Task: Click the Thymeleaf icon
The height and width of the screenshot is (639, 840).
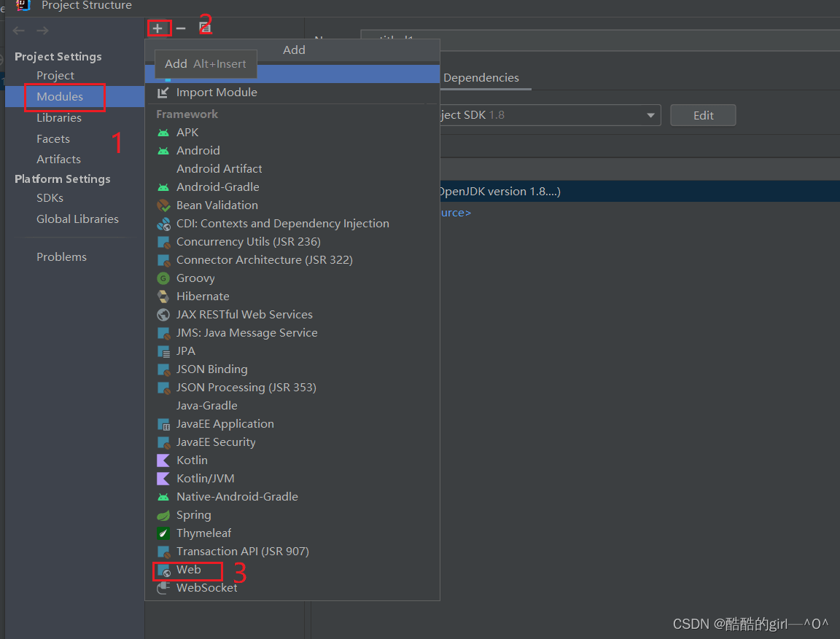Action: (x=163, y=533)
